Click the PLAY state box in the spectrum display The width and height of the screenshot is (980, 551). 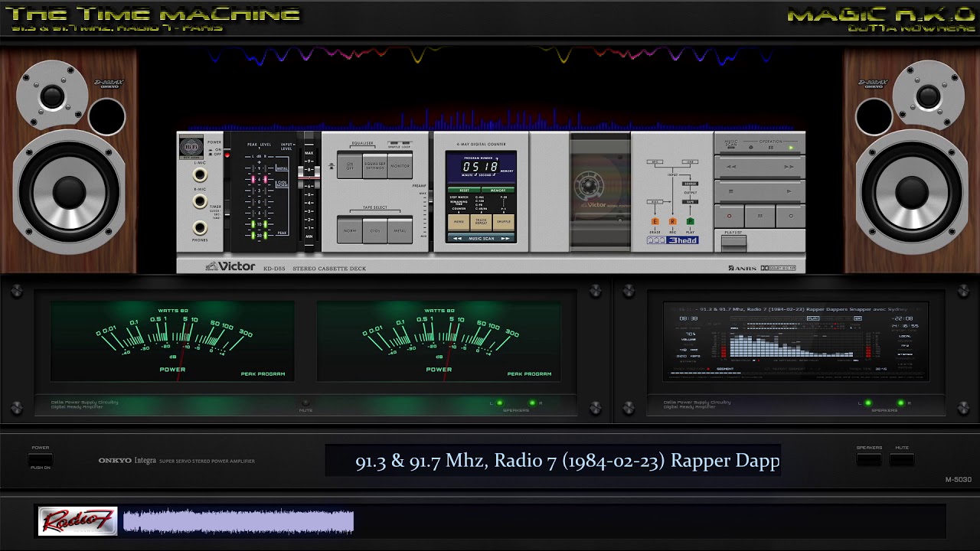(x=813, y=318)
